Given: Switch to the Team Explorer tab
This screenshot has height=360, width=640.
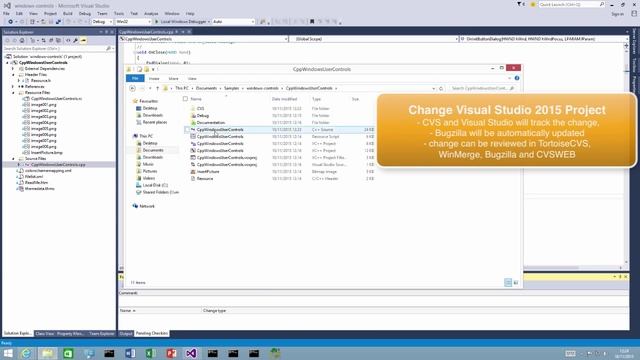Looking at the screenshot, I should [x=102, y=333].
